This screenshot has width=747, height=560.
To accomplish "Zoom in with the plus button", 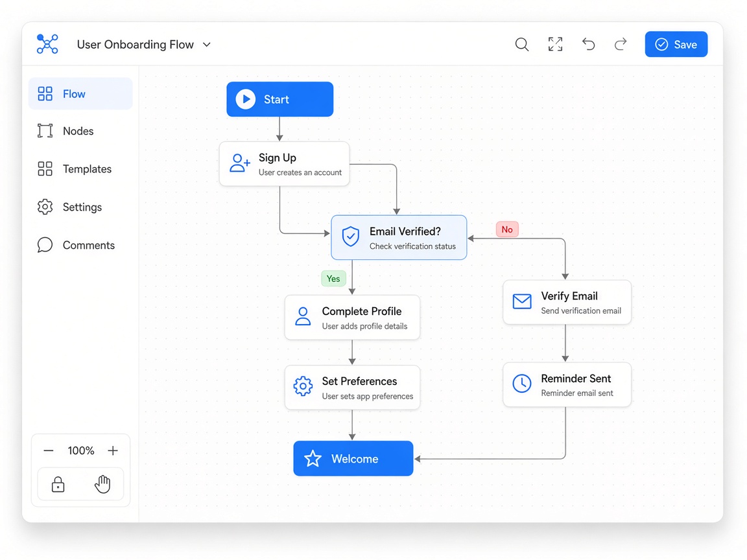I will coord(113,450).
